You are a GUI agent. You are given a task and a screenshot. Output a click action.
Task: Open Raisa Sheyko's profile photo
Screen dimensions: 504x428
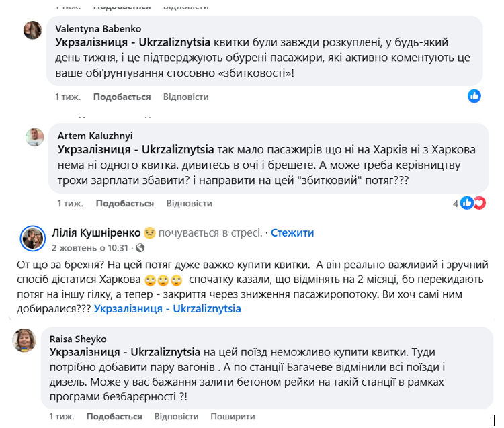click(x=26, y=340)
